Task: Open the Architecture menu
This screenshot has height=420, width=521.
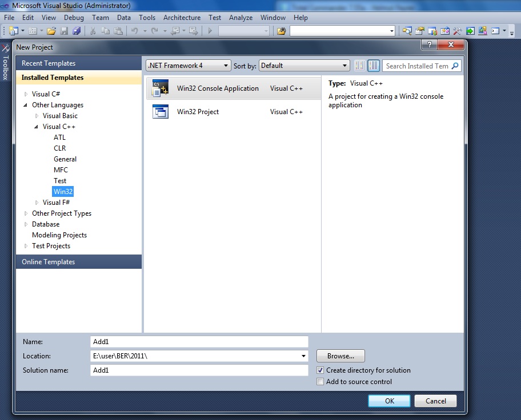Action: 182,18
